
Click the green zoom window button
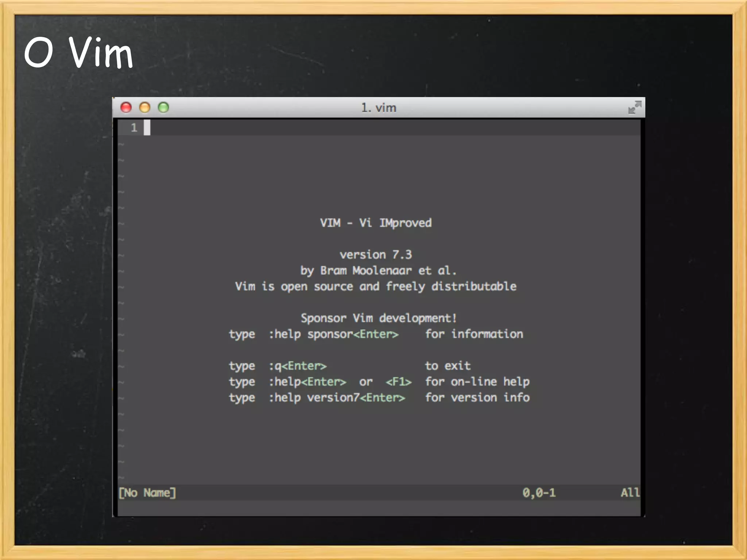point(163,107)
